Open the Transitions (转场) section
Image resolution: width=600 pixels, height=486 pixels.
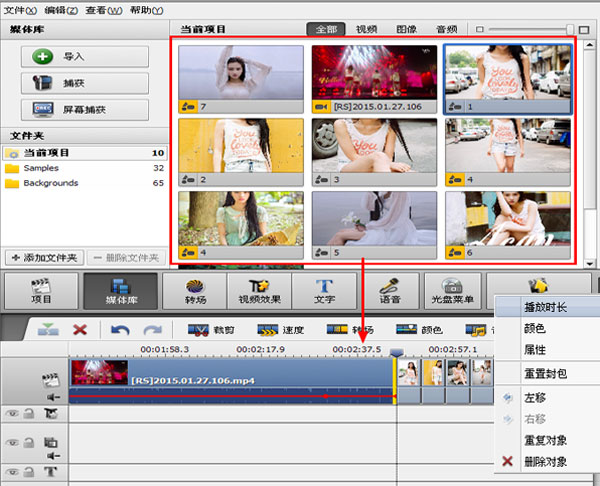pos(195,291)
